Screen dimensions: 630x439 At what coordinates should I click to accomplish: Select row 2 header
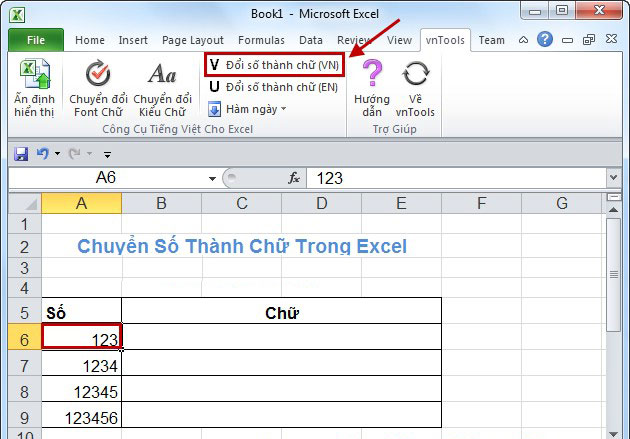pyautogui.click(x=25, y=246)
